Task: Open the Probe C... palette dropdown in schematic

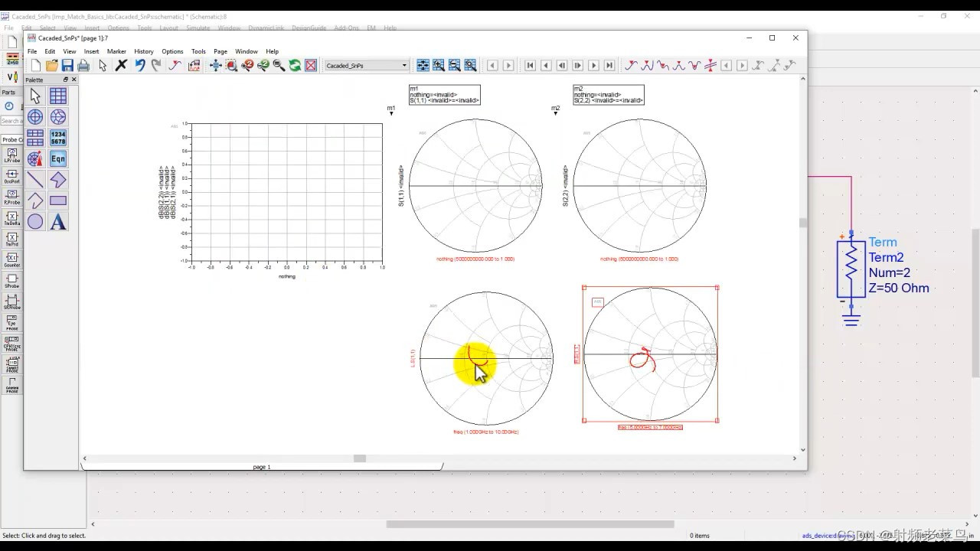Action: tap(12, 140)
